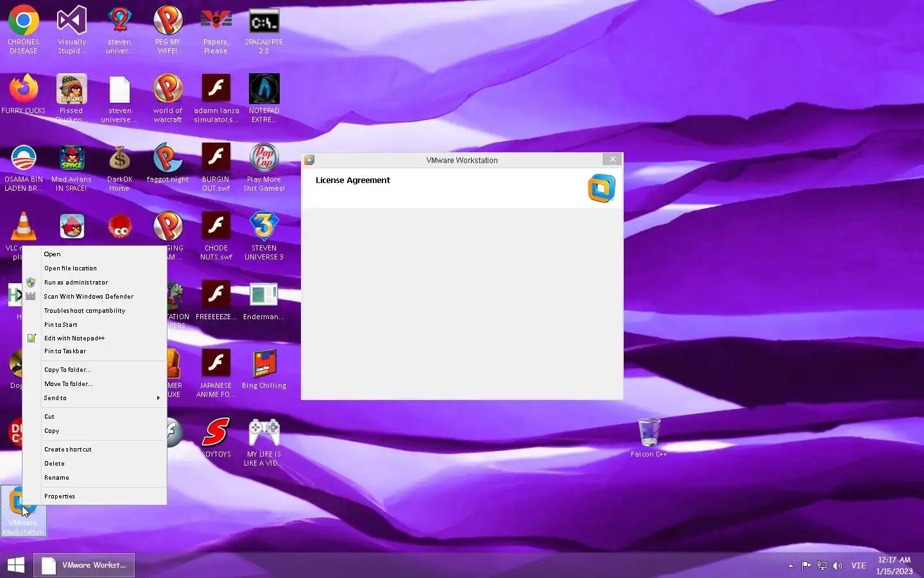Click the red fuzzy creature desktop icon

119,226
